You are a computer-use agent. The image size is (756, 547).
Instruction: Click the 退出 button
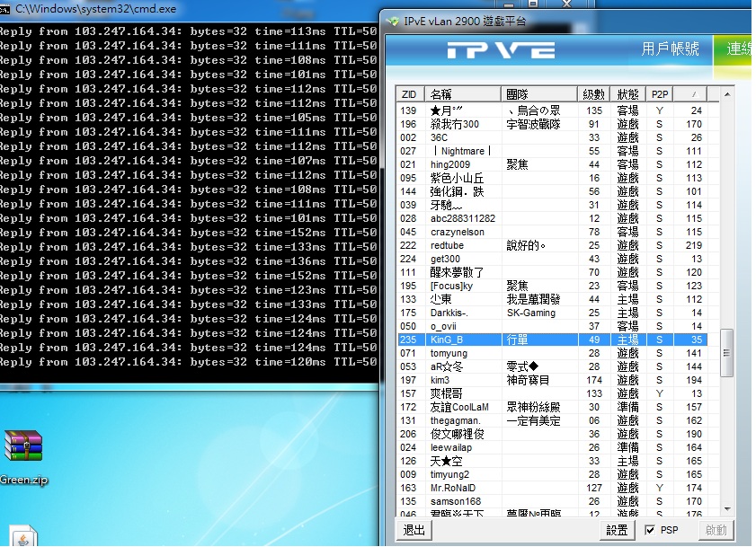click(x=414, y=531)
